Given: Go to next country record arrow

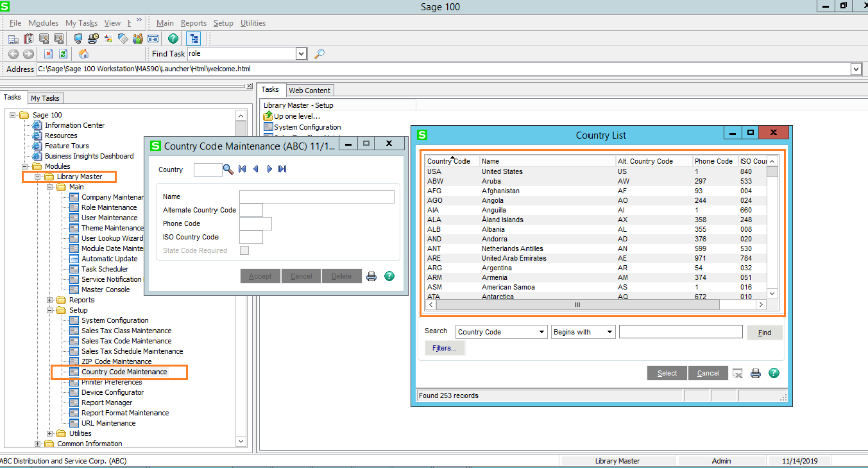Looking at the screenshot, I should pos(269,169).
